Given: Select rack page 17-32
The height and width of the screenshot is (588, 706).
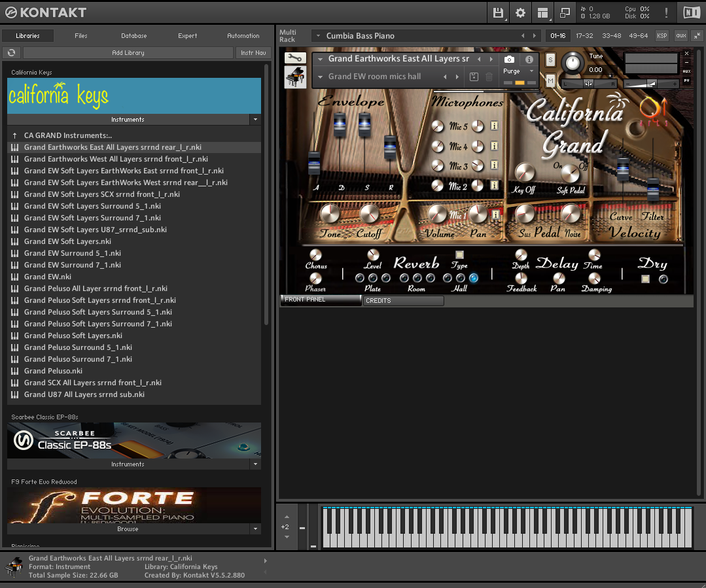Looking at the screenshot, I should (x=584, y=35).
